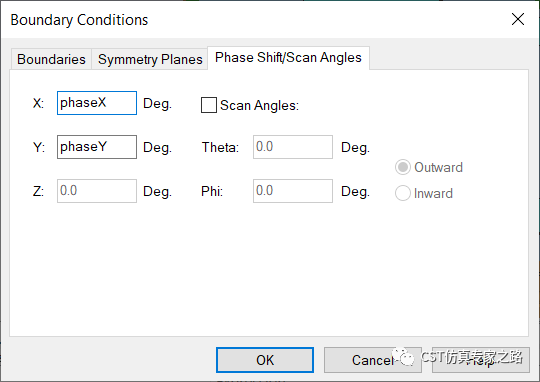The width and height of the screenshot is (540, 382).
Task: Enable the Scan Angles checkbox
Action: pyautogui.click(x=209, y=105)
